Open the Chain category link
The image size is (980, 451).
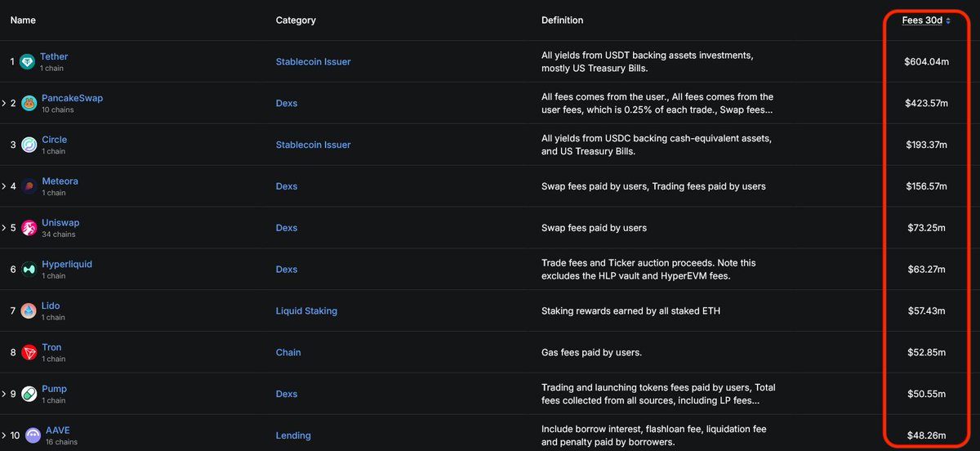(288, 353)
